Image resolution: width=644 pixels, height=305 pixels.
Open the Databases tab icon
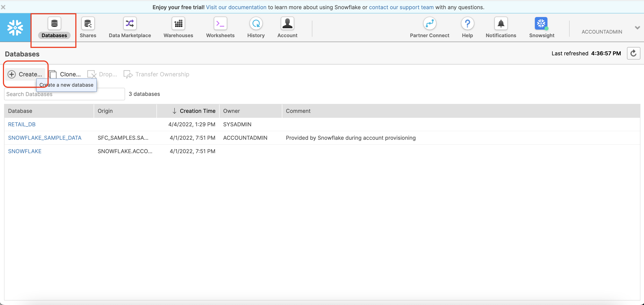pos(54,24)
